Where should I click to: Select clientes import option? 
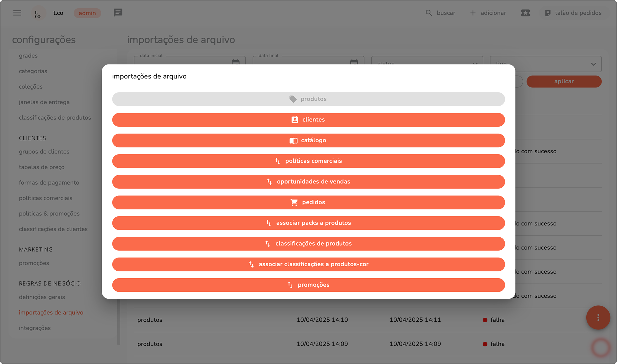click(308, 120)
